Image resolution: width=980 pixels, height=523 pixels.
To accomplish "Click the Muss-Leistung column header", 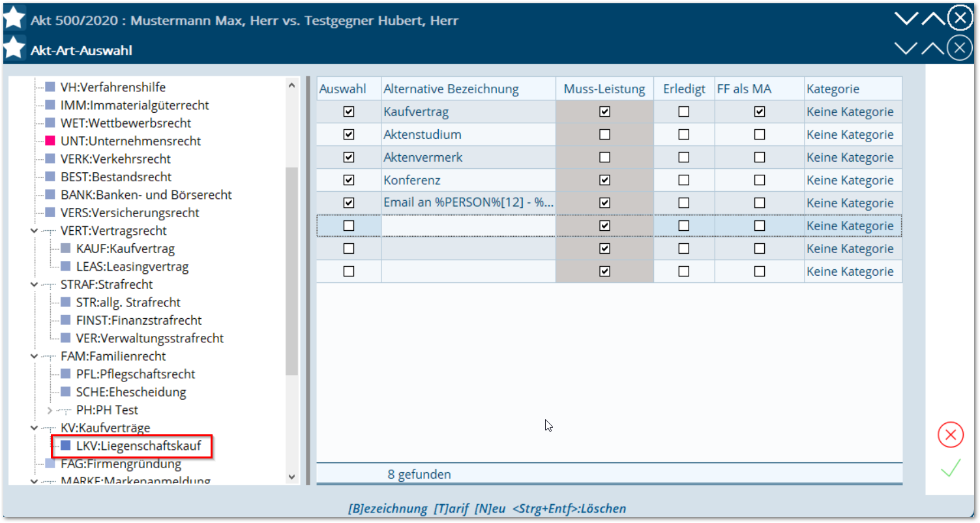I will click(x=604, y=89).
